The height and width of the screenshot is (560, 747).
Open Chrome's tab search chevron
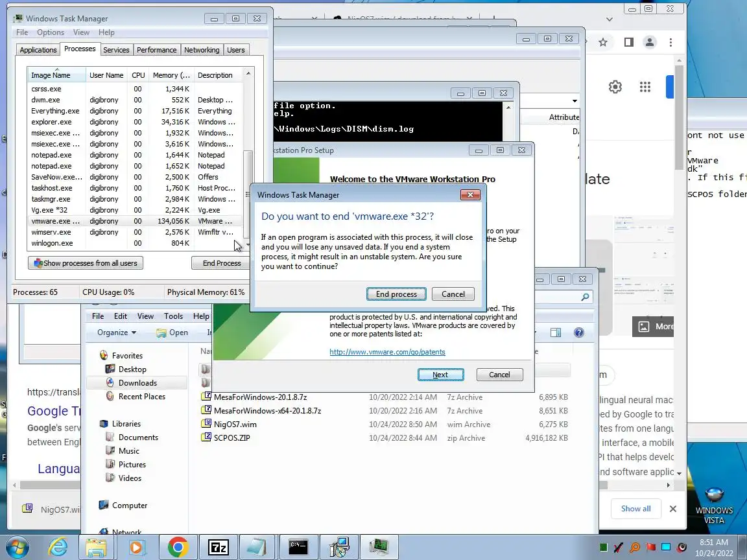click(610, 19)
